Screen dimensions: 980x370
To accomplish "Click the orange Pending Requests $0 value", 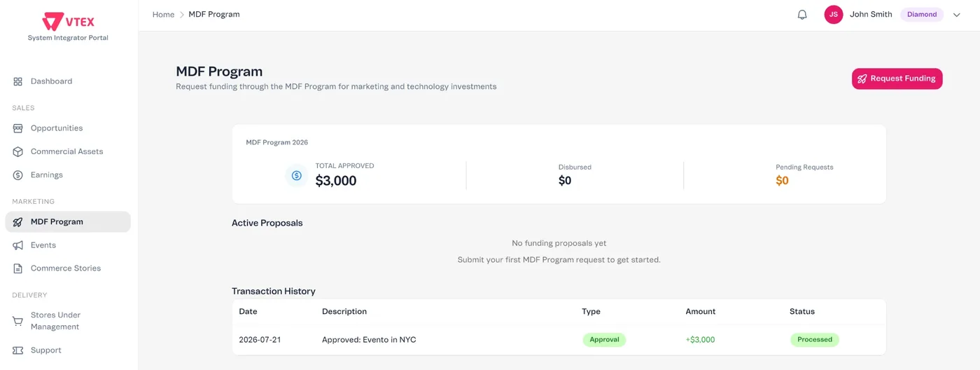I will [782, 181].
